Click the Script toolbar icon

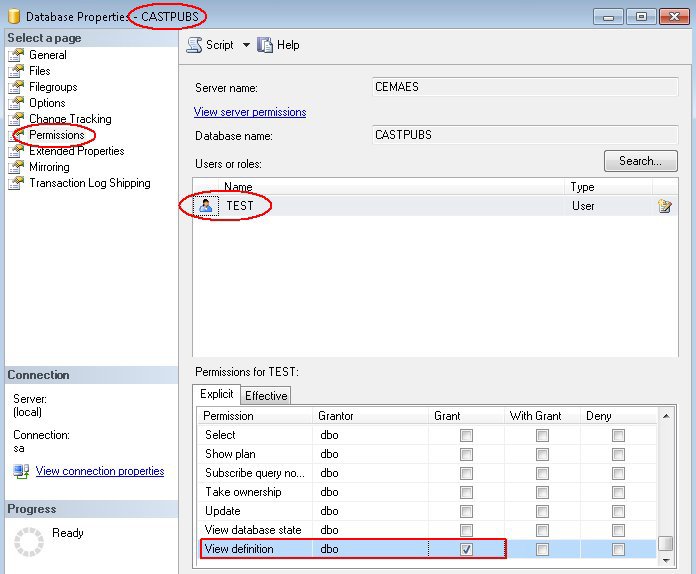194,45
